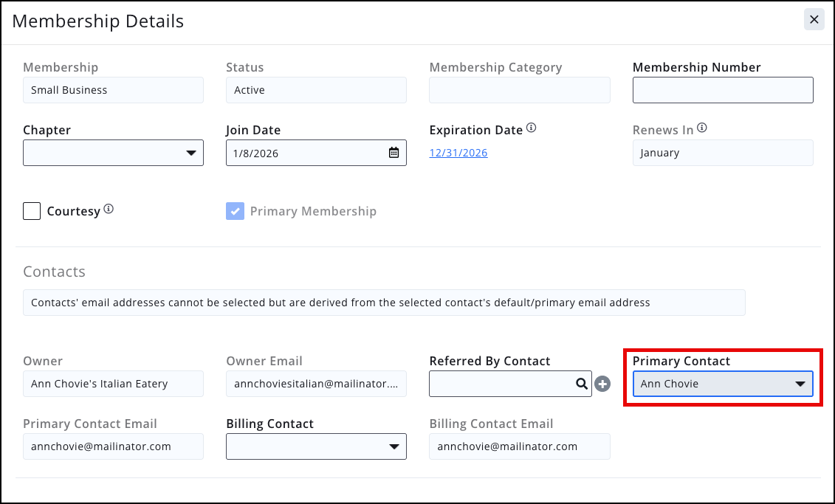This screenshot has width=835, height=504.
Task: Open the Join Date calendar picker icon
Action: (394, 153)
